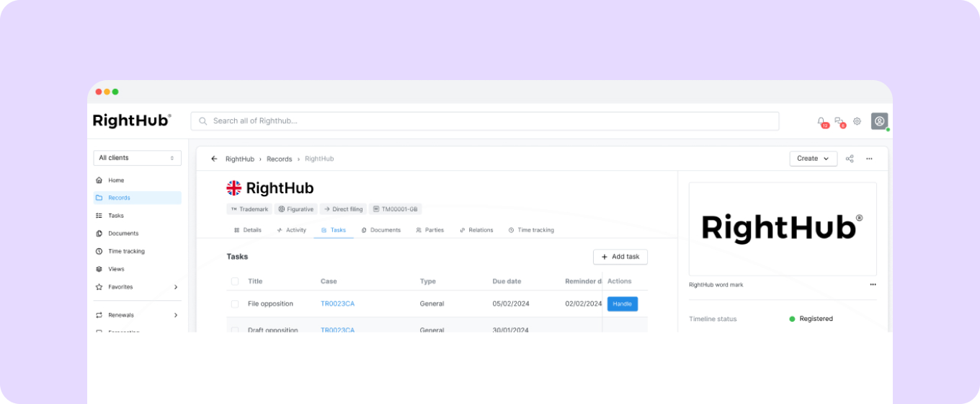Image resolution: width=980 pixels, height=404 pixels.
Task: Click the Add task button
Action: [x=620, y=257]
